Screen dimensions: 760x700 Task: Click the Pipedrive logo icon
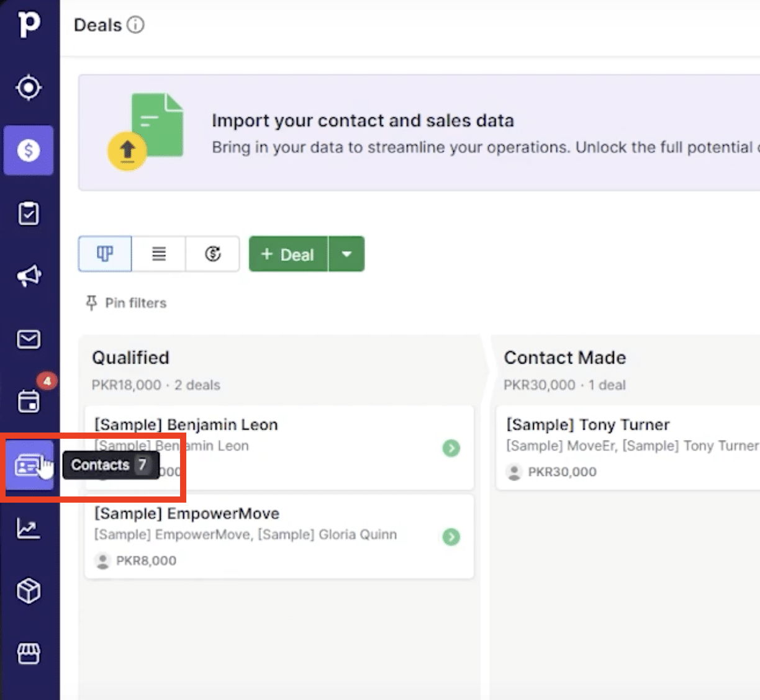(x=29, y=24)
